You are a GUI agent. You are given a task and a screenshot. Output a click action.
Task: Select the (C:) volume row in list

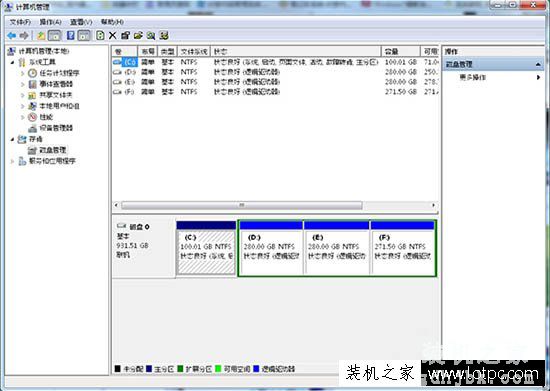[x=275, y=62]
